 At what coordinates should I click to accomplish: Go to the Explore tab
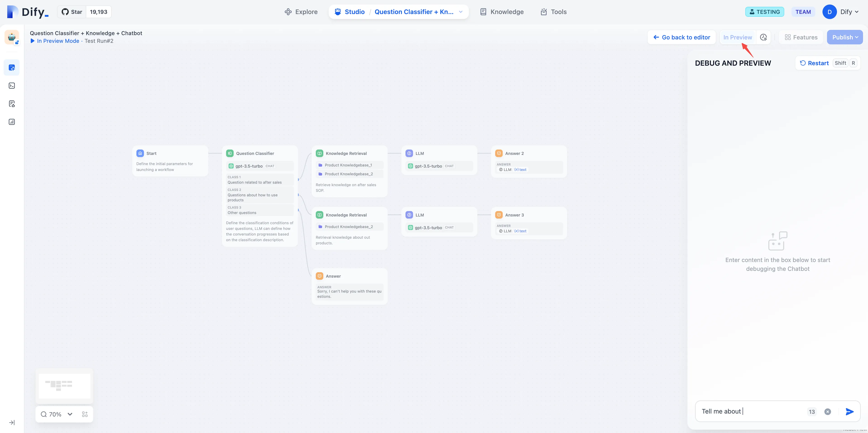pyautogui.click(x=301, y=12)
